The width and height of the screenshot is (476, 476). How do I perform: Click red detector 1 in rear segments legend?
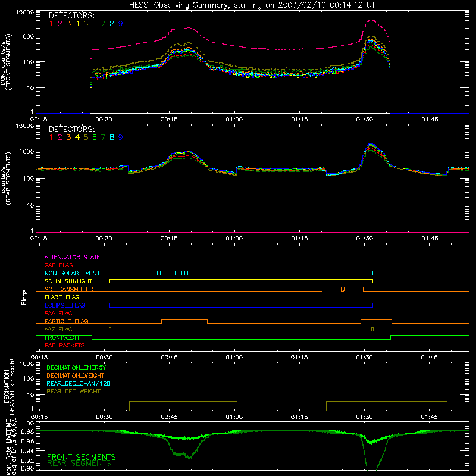[51, 137]
